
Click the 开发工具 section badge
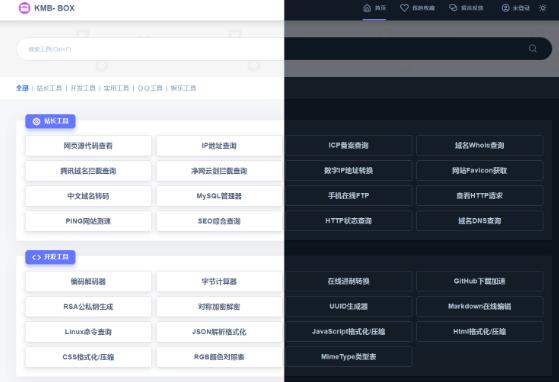(x=50, y=257)
